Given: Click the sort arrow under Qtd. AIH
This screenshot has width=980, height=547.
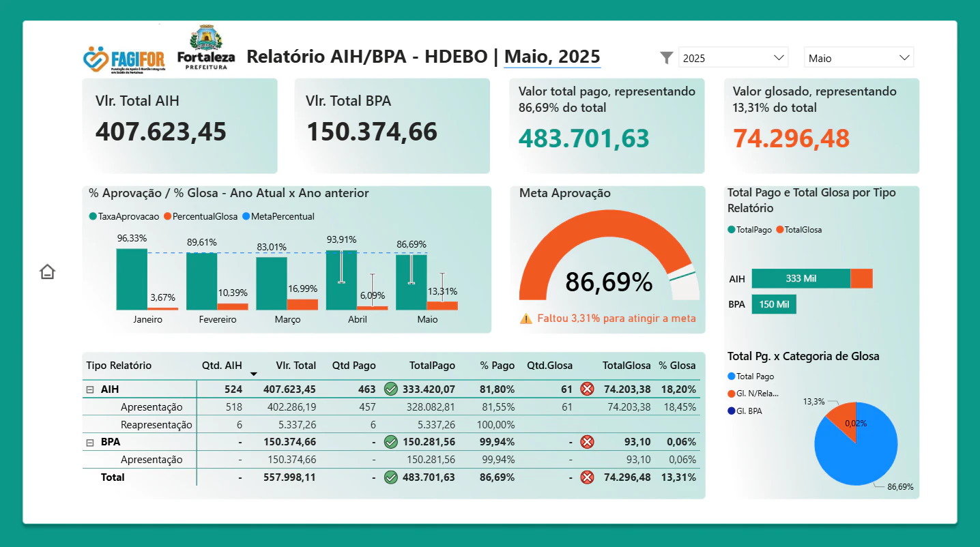Looking at the screenshot, I should pyautogui.click(x=254, y=374).
